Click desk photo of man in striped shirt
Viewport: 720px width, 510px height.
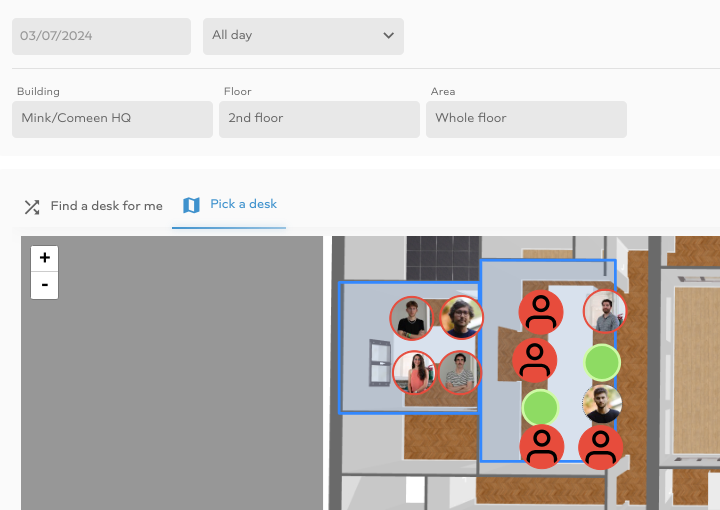click(460, 372)
